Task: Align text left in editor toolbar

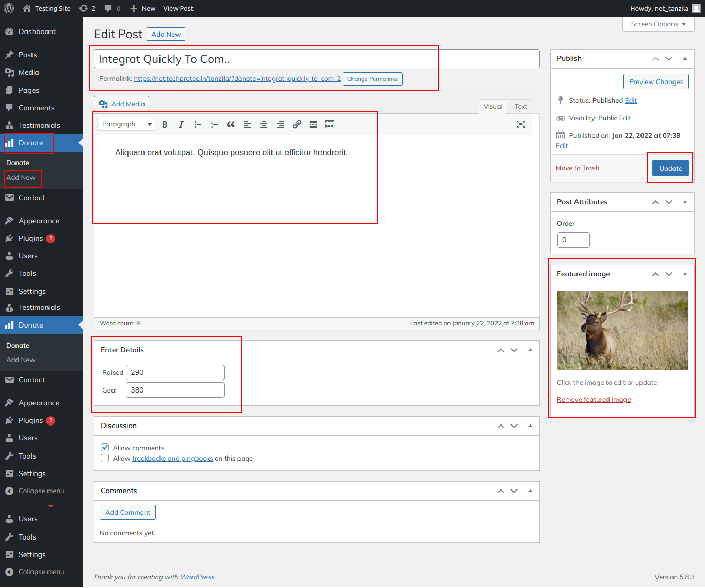Action: (x=247, y=124)
